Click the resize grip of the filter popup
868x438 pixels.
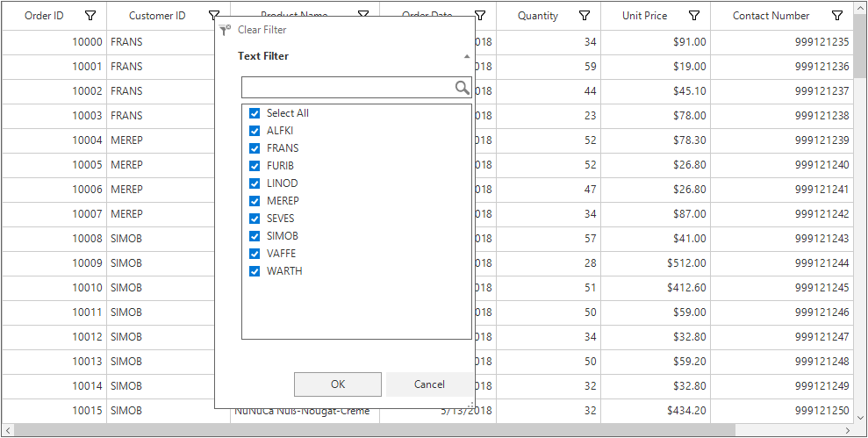click(470, 405)
